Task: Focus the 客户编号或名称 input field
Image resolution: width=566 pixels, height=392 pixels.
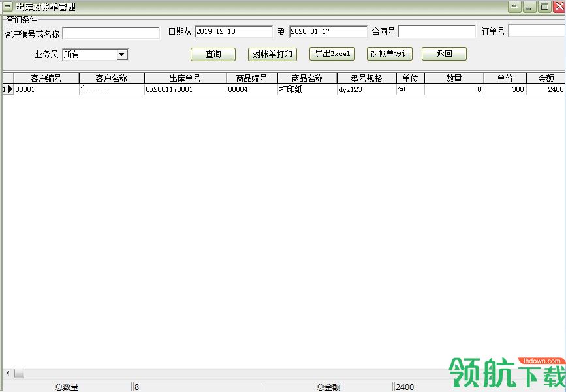Action: click(x=111, y=33)
